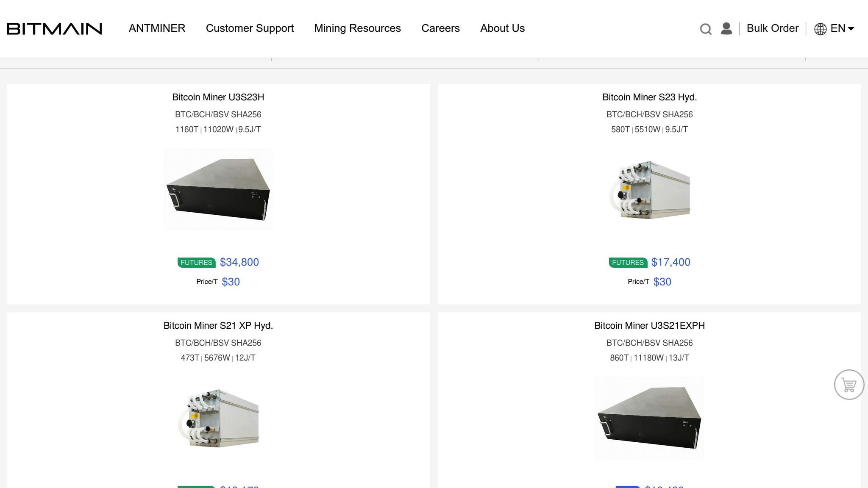Open the user account icon
Screen dimensions: 868x488
tap(726, 28)
